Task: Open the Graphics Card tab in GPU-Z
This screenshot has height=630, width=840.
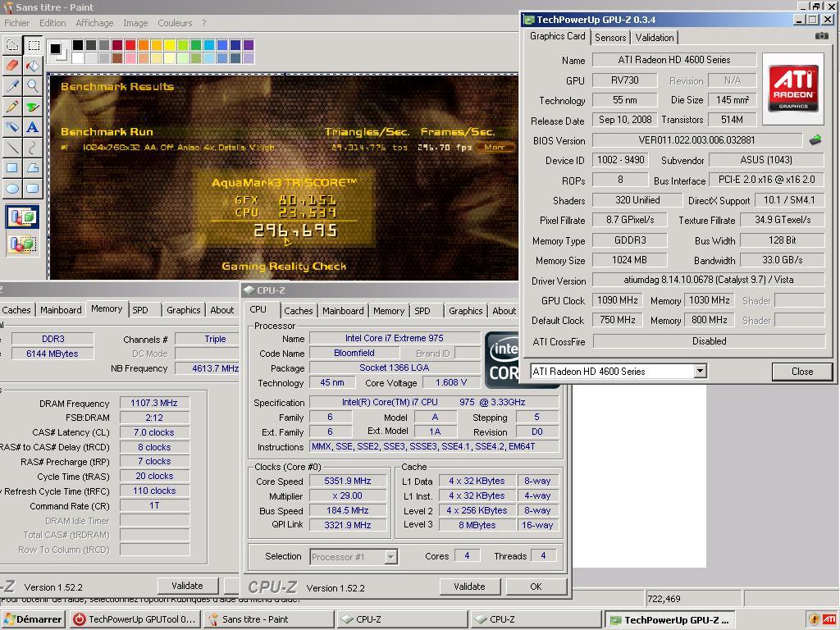Action: click(x=557, y=36)
